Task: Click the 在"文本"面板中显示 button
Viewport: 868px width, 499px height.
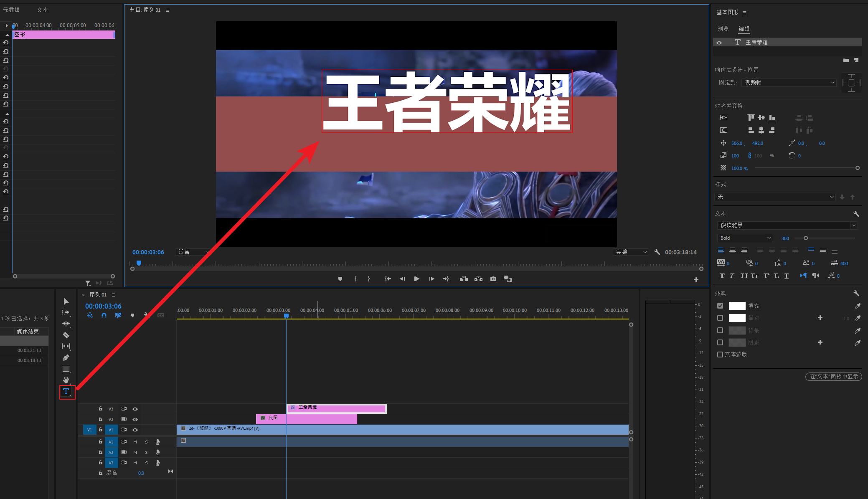Action: click(x=833, y=377)
